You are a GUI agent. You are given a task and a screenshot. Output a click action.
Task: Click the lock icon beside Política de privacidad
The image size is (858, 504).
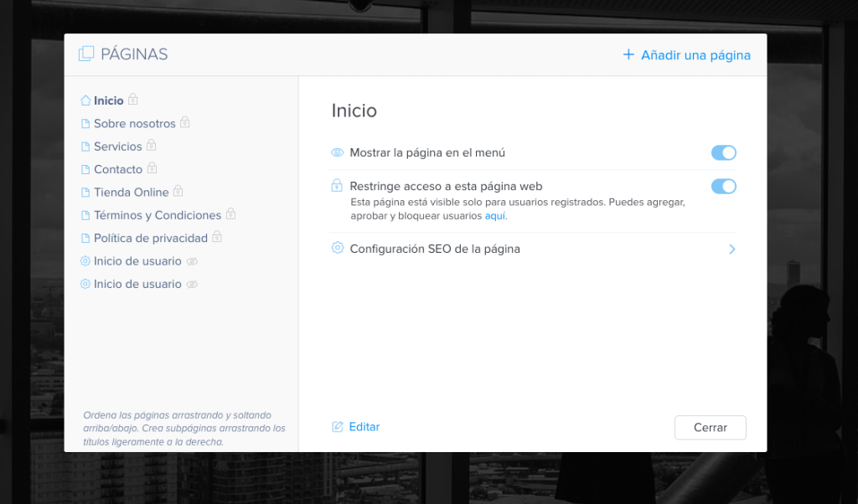pos(217,237)
